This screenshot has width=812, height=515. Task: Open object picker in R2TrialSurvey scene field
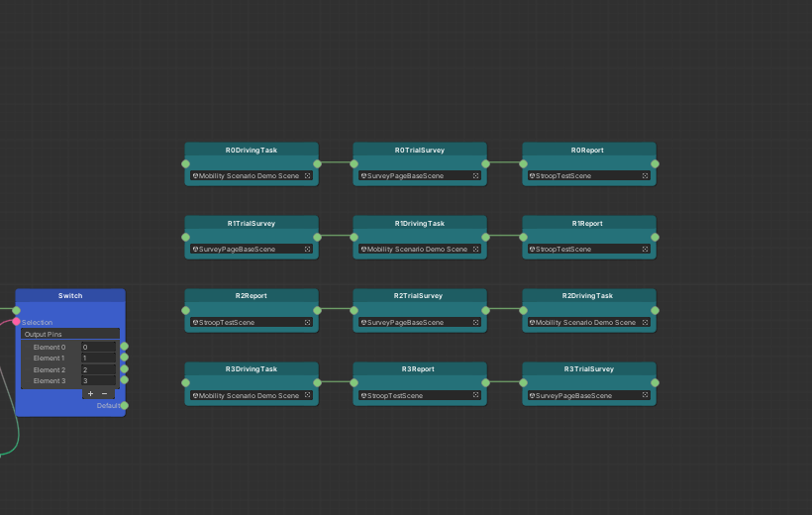pos(476,322)
